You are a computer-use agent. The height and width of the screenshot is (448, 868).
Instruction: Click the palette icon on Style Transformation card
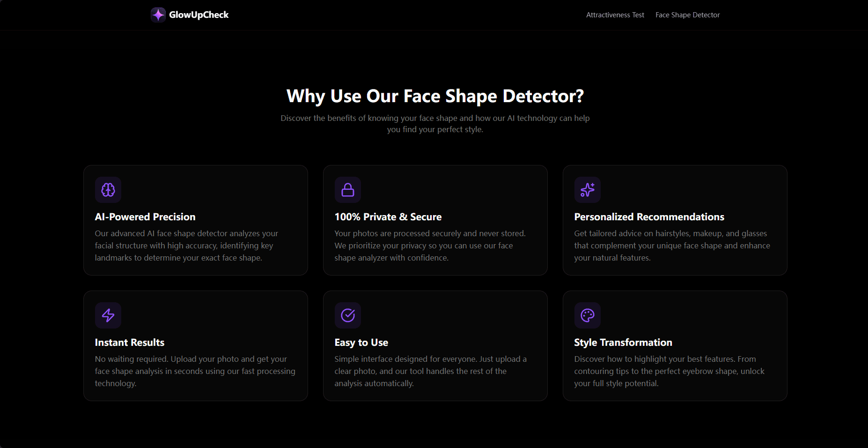(588, 315)
